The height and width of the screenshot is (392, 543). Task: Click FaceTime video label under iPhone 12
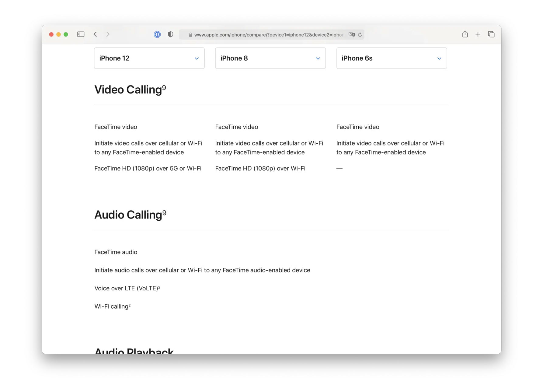(x=116, y=127)
